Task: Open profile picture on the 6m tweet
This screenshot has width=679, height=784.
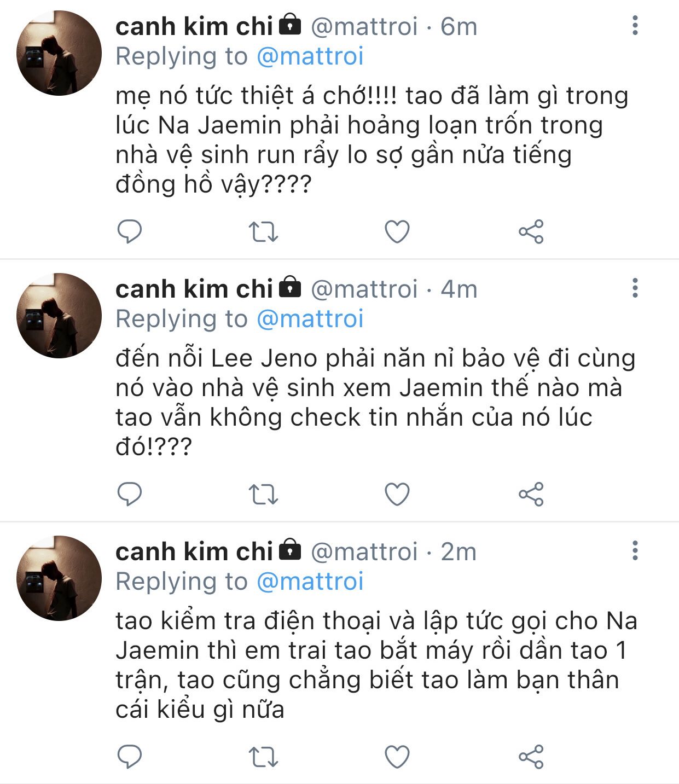Action: point(59,53)
